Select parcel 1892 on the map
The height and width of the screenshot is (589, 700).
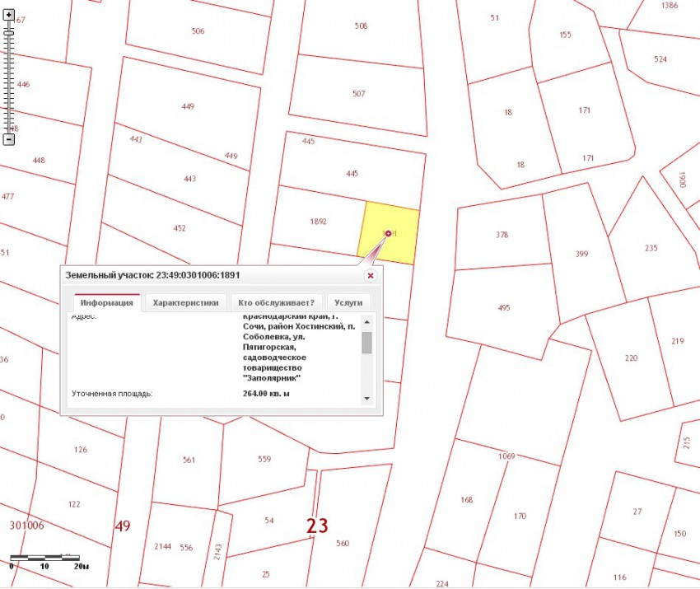point(318,222)
